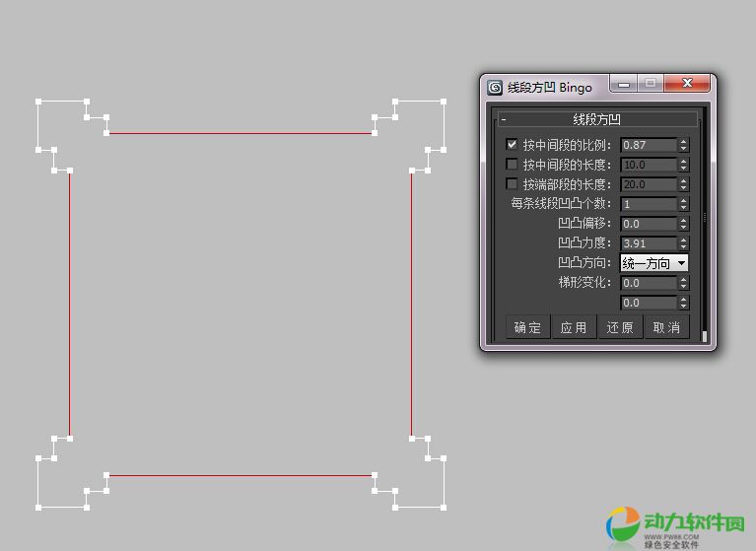Open the 凹凸方向 dropdown
Viewport: 756px width, 551px height.
click(x=653, y=263)
